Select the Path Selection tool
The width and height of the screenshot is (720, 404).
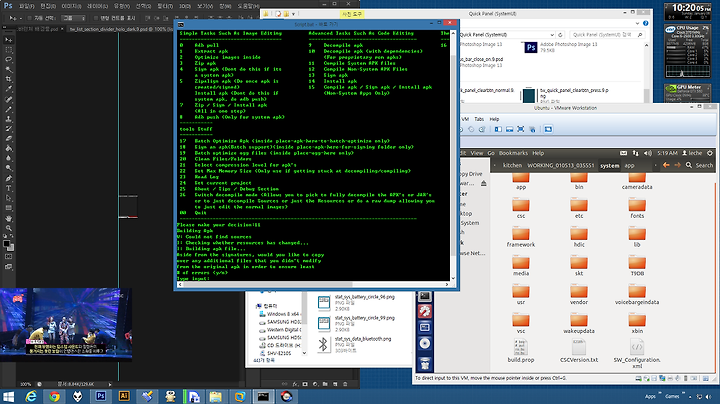click(9, 198)
